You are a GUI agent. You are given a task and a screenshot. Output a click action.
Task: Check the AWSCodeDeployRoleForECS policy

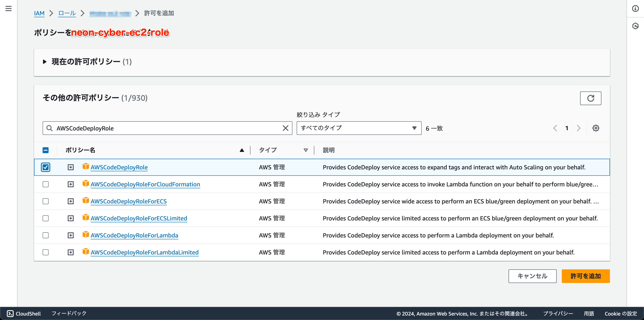pyautogui.click(x=46, y=201)
